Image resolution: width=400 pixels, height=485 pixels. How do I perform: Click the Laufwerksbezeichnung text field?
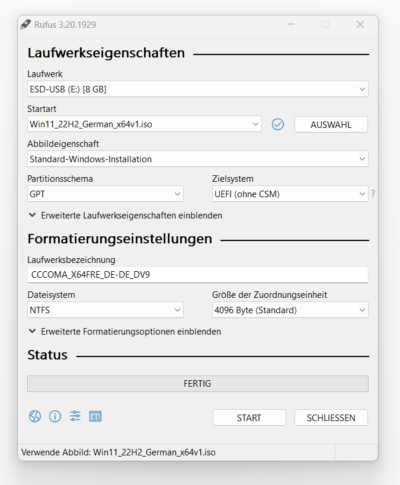coord(198,275)
